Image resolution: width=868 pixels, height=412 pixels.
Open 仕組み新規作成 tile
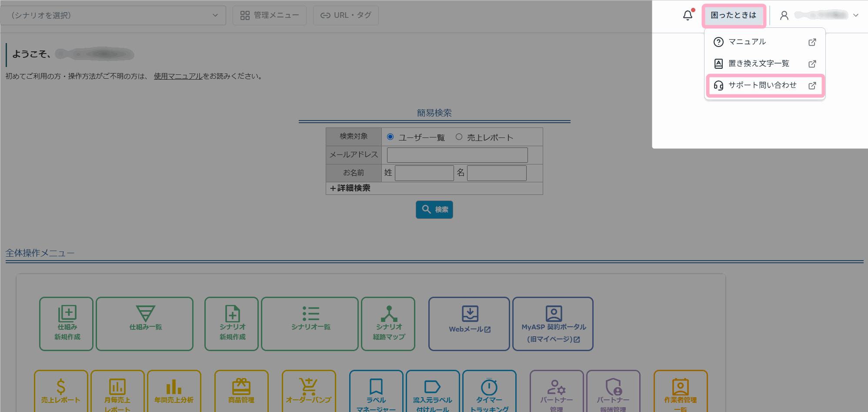67,324
